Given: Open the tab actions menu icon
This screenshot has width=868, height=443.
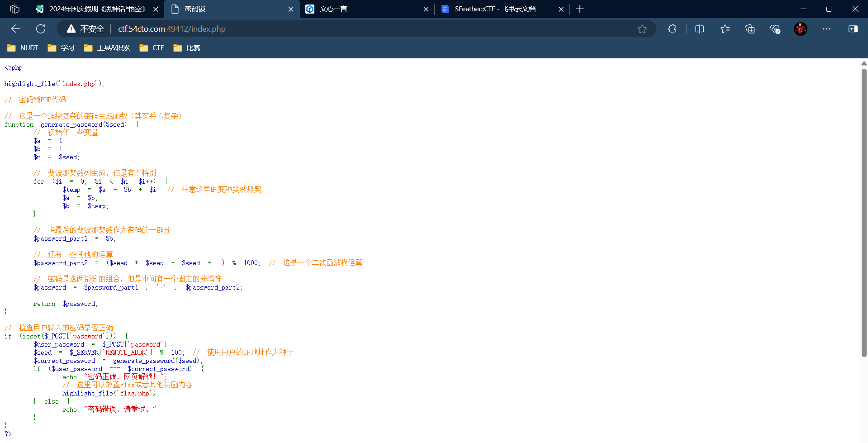Looking at the screenshot, I should (x=14, y=9).
